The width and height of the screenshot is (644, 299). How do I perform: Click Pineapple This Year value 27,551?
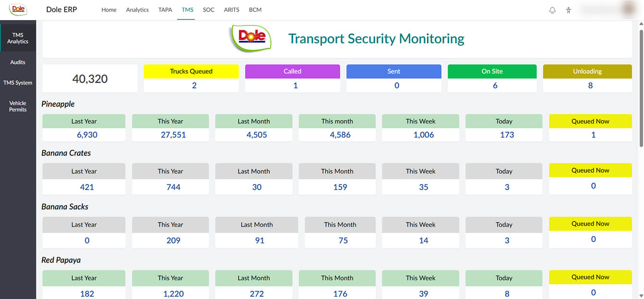173,135
